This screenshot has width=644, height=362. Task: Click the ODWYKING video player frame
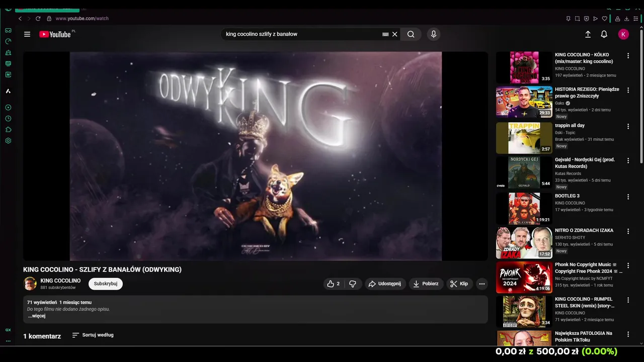coord(256,156)
